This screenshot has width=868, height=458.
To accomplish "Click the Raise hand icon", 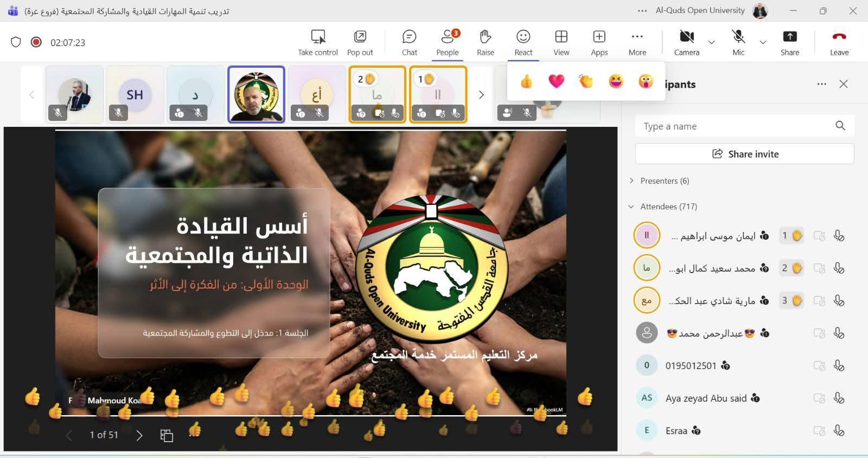I will click(x=485, y=42).
